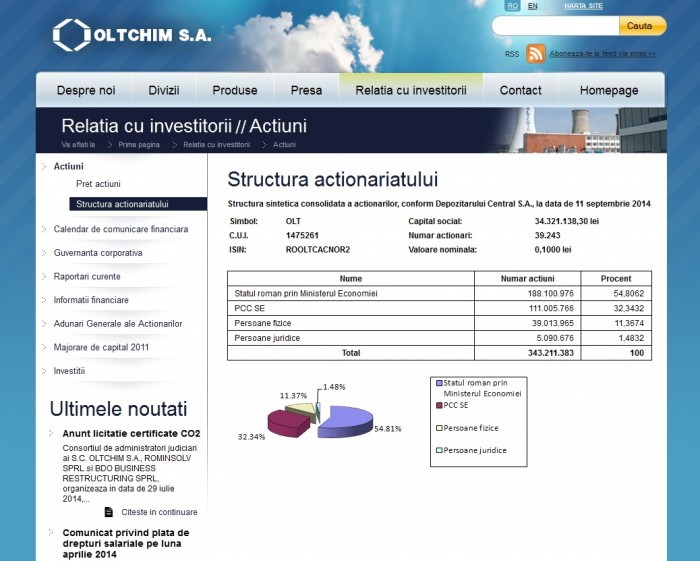Image resolution: width=700 pixels, height=561 pixels.
Task: Open Calendar de comunicare financiara
Action: coord(121,229)
